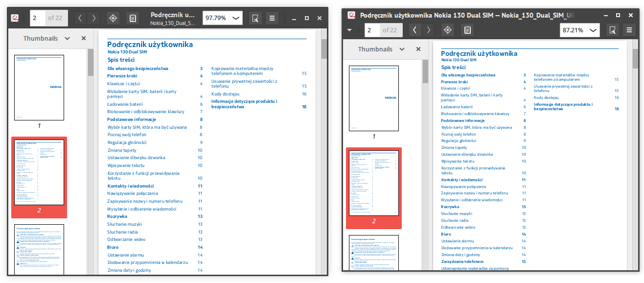
Task: Open "Kontakty i wiadomości" link in the 97.79% window
Action: pyautogui.click(x=131, y=186)
